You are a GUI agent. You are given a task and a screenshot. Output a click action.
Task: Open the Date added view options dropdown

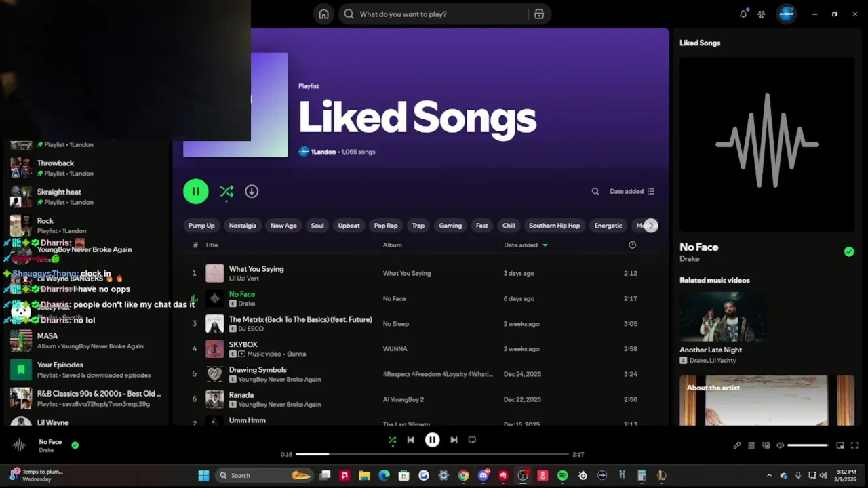632,192
